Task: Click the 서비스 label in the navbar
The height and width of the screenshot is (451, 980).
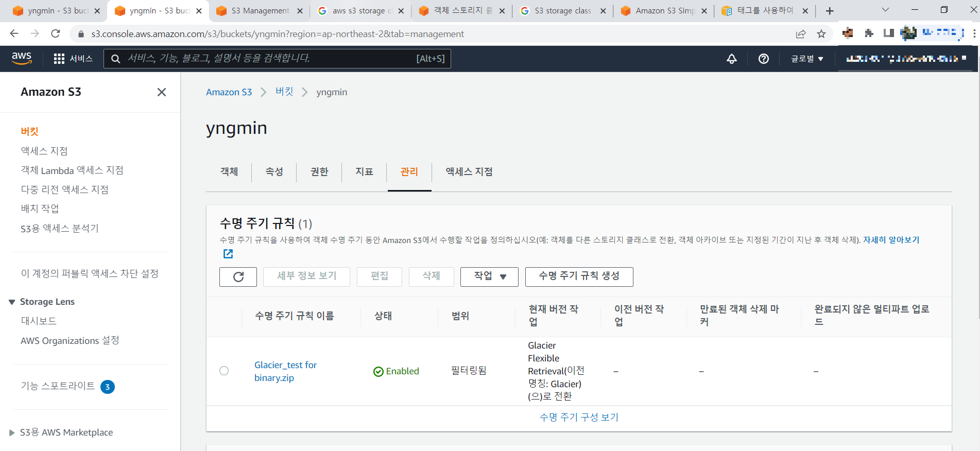Action: [x=81, y=59]
